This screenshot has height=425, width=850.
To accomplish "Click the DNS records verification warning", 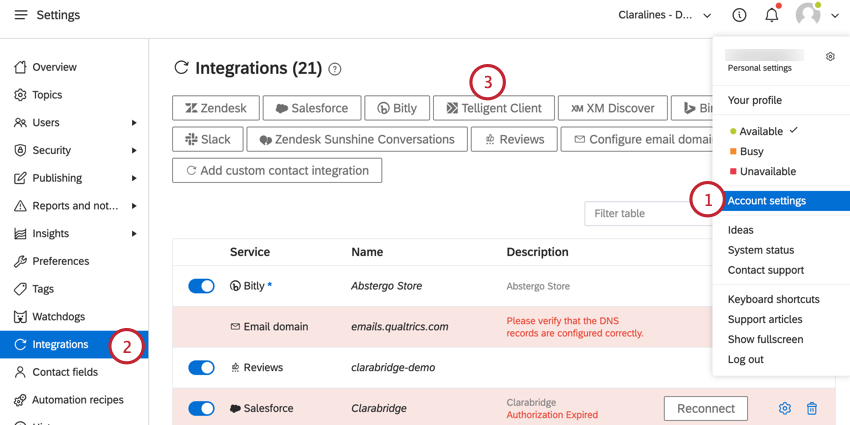I will point(575,327).
